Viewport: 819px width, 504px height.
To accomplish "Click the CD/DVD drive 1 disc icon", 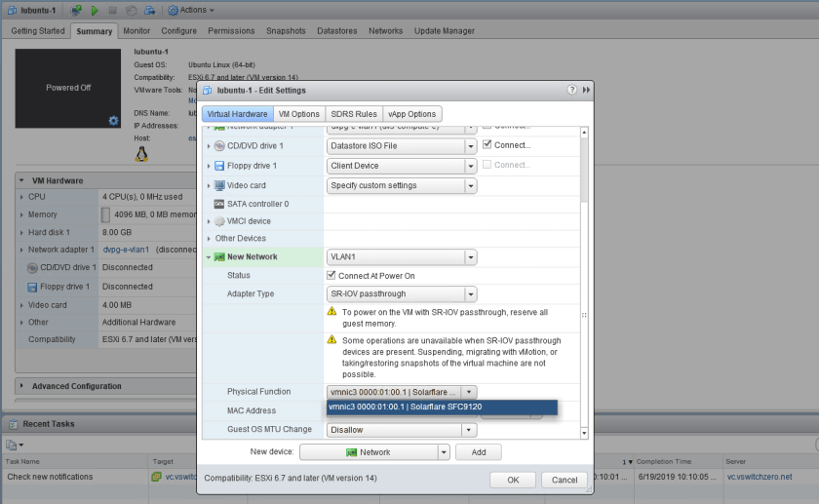I will click(x=219, y=146).
